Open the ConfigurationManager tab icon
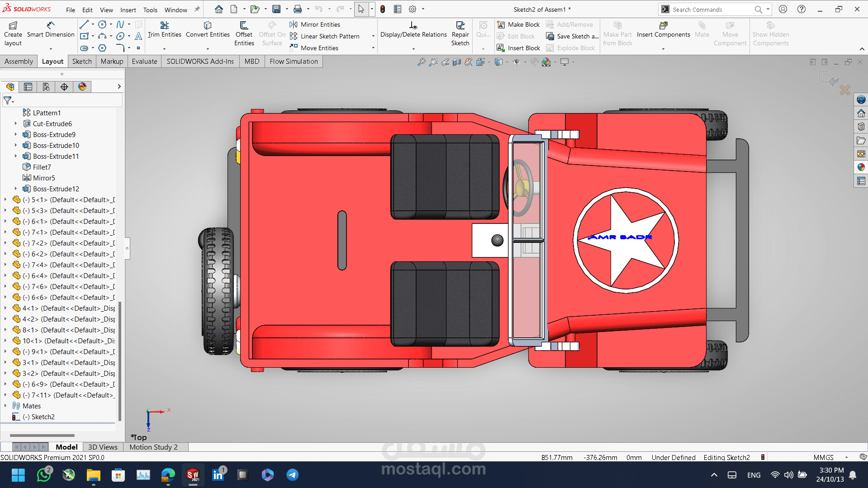This screenshot has height=488, width=868. tap(46, 87)
